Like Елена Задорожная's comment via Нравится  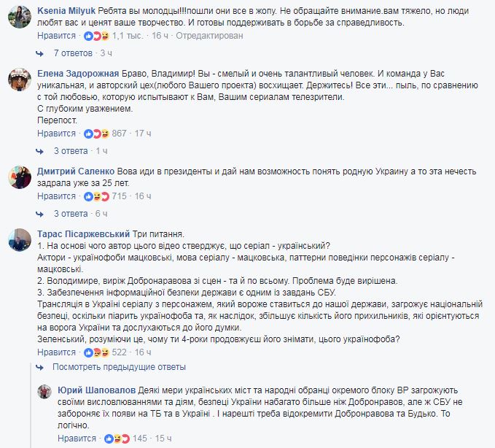coord(56,134)
